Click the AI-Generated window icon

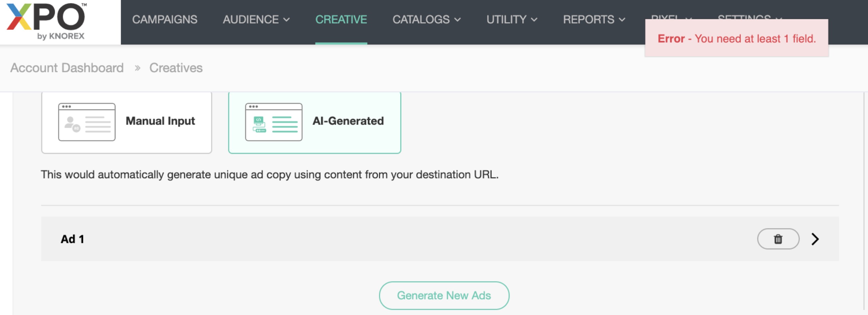[x=273, y=122]
